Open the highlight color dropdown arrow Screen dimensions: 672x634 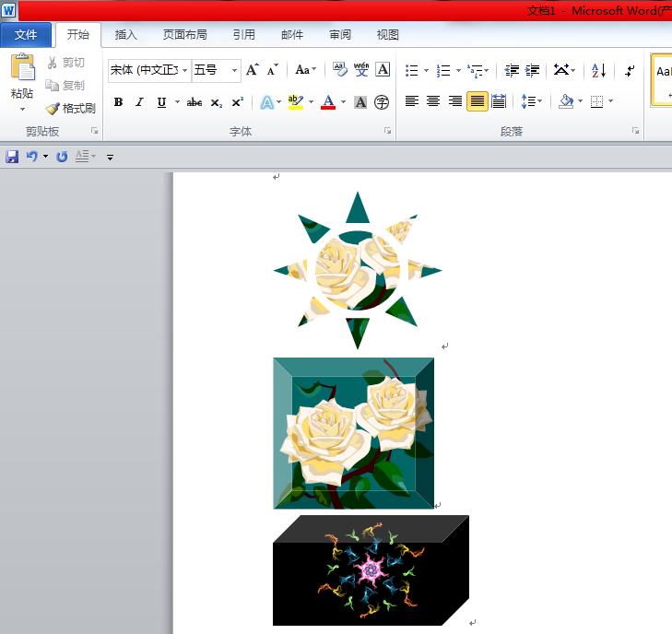(x=312, y=102)
